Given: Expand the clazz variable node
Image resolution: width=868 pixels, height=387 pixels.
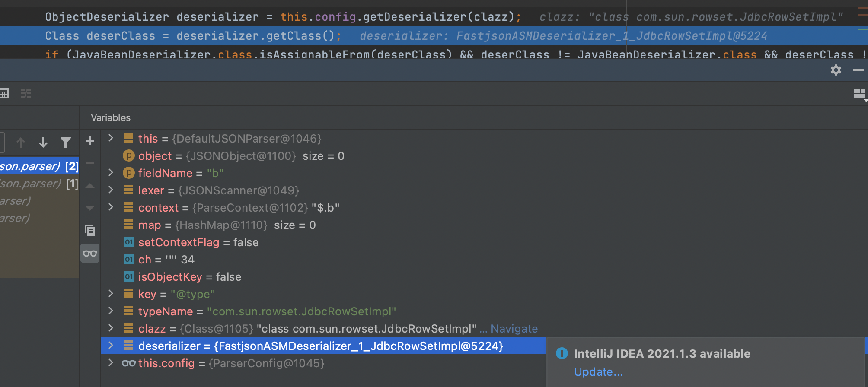Looking at the screenshot, I should (111, 328).
